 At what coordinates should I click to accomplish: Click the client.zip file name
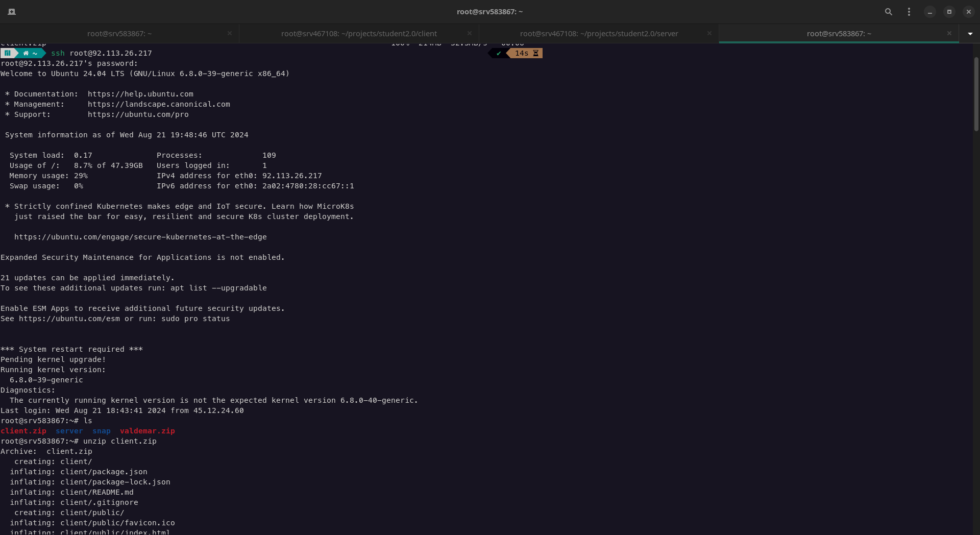click(x=23, y=431)
